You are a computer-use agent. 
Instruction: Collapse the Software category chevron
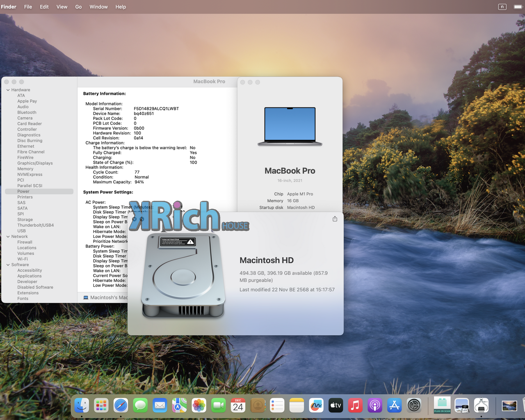pos(8,265)
